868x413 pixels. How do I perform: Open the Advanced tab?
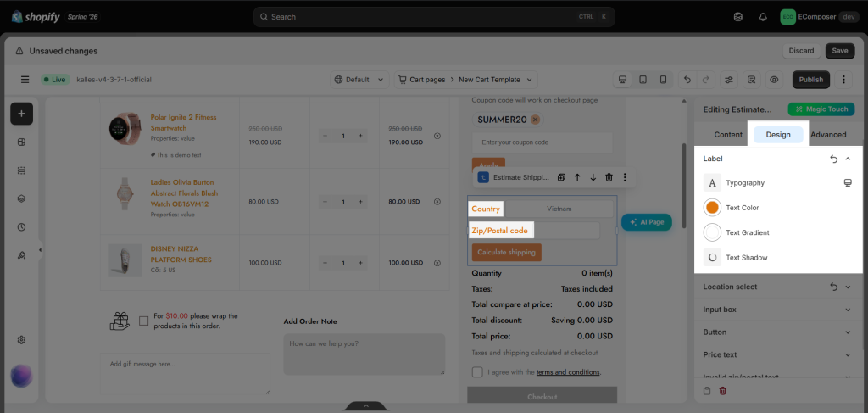828,135
